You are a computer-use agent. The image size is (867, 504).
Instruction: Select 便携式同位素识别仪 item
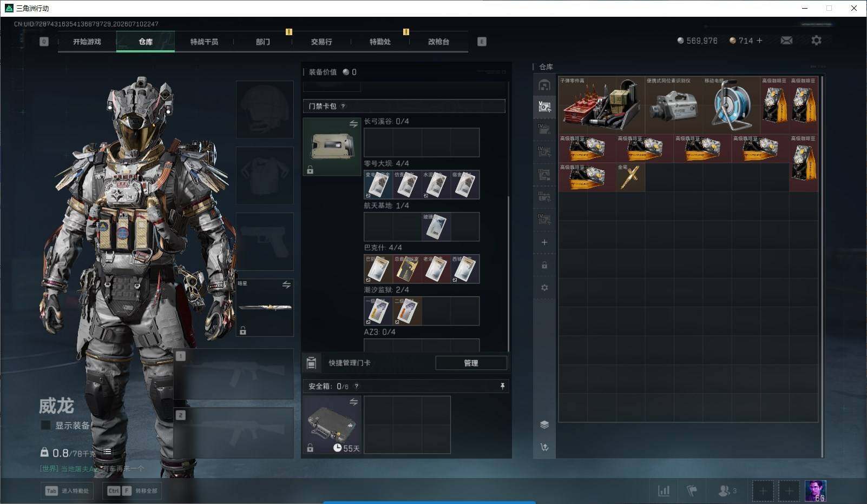(x=673, y=105)
